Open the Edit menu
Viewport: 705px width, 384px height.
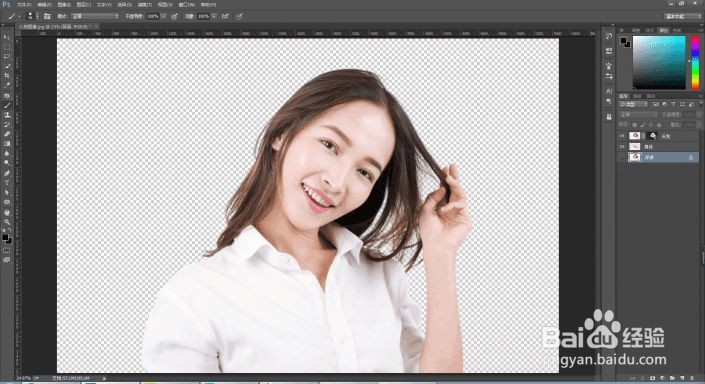44,4
